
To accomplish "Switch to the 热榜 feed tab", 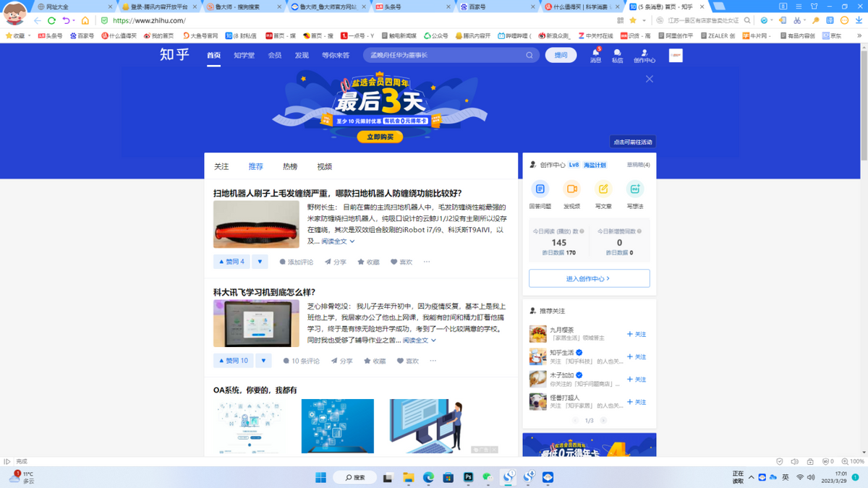I will click(x=290, y=166).
